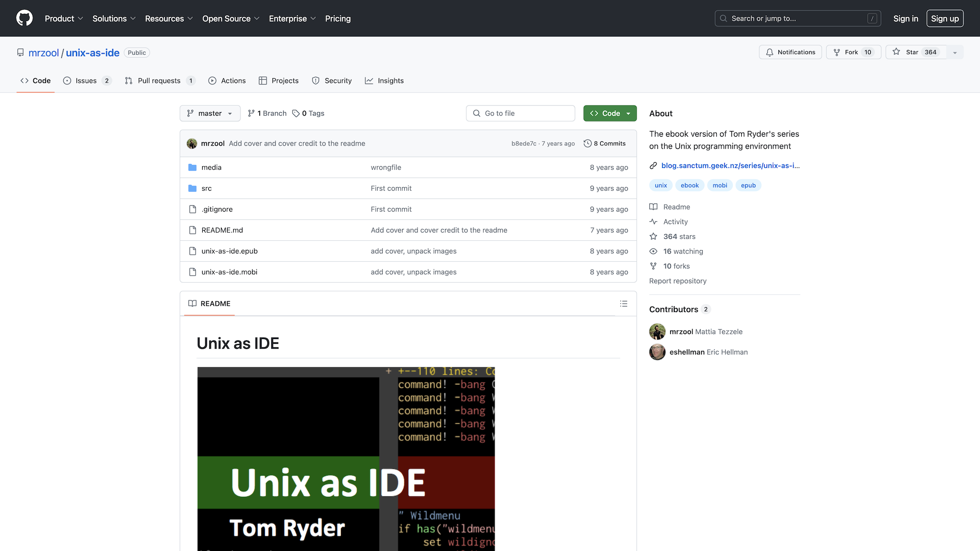Open the green Code dropdown button
Viewport: 980px width, 551px height.
(x=610, y=113)
